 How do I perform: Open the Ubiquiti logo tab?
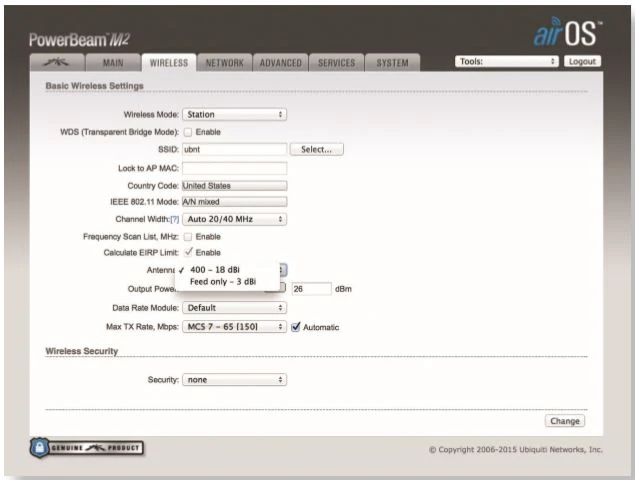point(57,62)
